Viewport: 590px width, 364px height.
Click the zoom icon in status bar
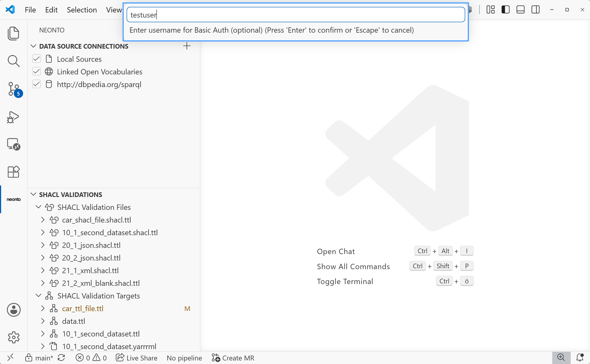(561, 358)
